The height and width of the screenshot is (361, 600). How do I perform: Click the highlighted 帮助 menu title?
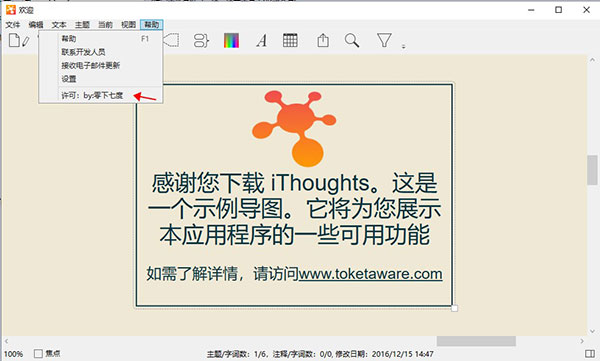[x=152, y=25]
